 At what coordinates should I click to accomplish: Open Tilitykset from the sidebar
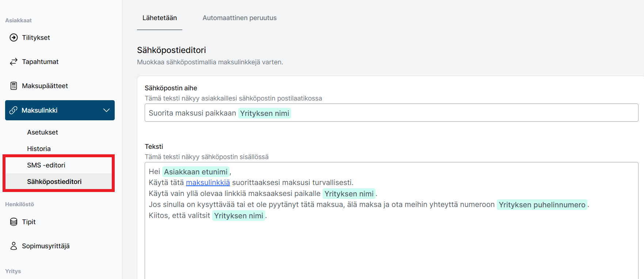[x=36, y=38]
